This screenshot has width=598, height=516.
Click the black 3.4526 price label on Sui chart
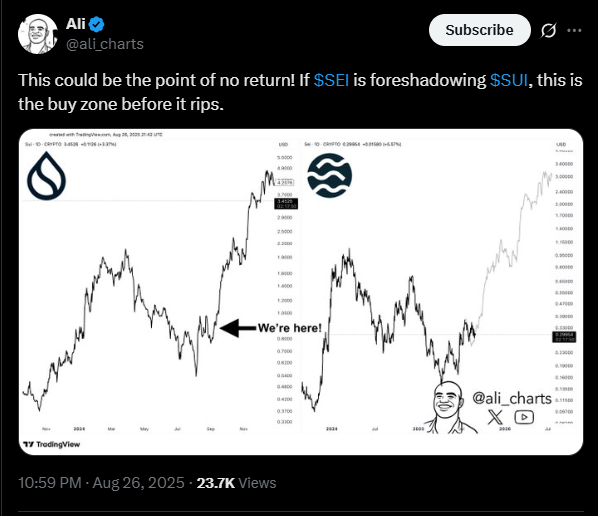[286, 204]
